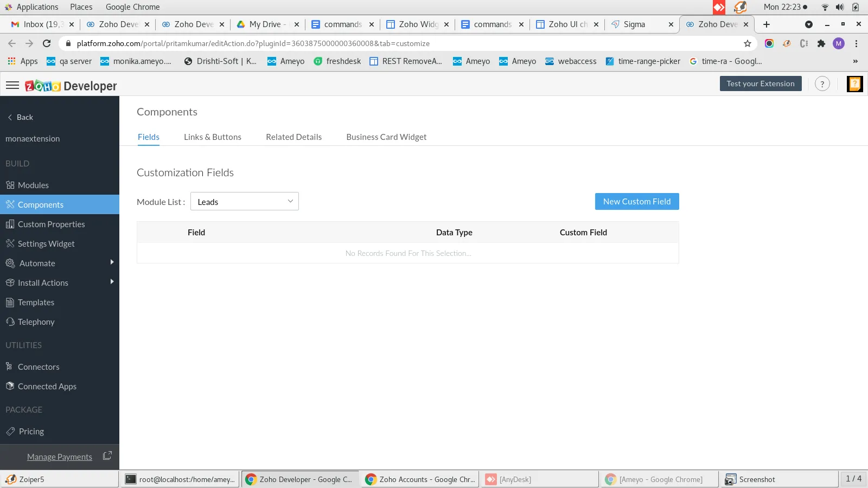Select Components in the sidebar
Image resolution: width=868 pixels, height=488 pixels.
(x=60, y=204)
